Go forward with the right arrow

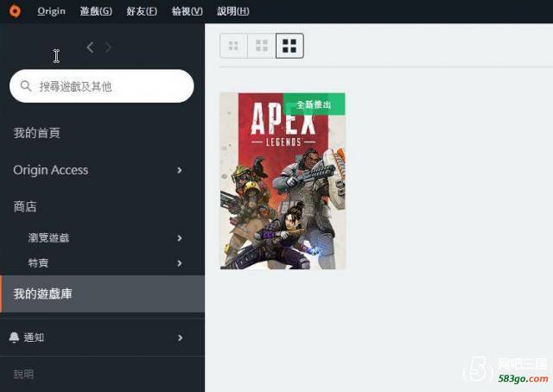click(x=108, y=47)
